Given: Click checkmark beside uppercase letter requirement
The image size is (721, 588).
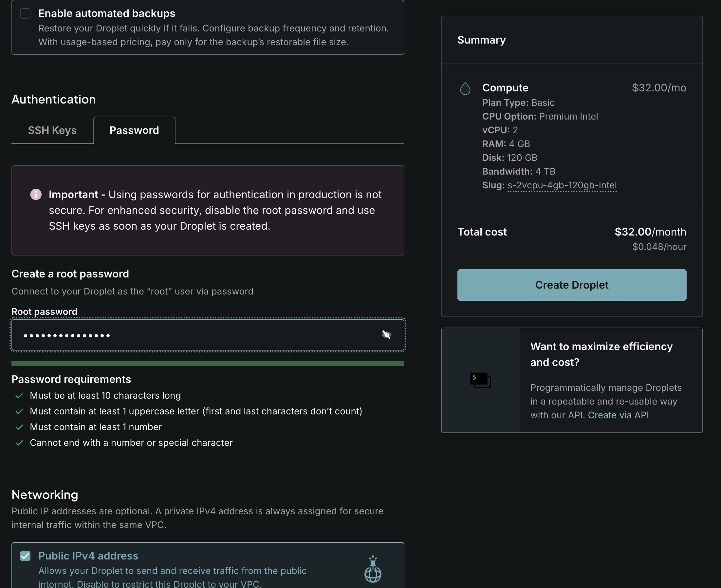Looking at the screenshot, I should [x=19, y=411].
